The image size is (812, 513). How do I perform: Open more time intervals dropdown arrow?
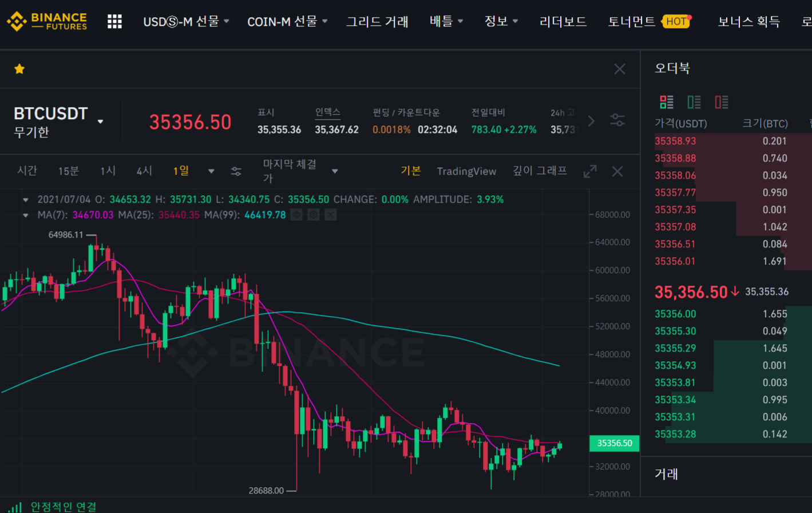pyautogui.click(x=211, y=171)
